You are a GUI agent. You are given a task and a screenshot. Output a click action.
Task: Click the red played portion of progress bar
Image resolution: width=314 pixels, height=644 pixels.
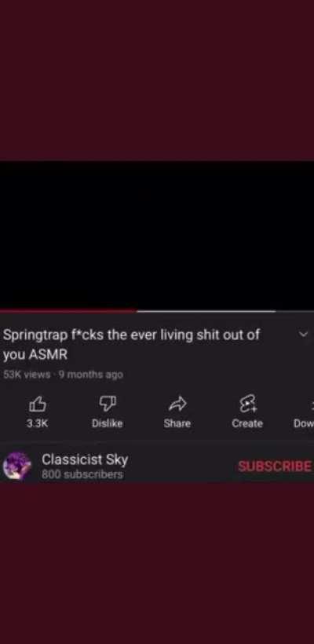(68, 311)
